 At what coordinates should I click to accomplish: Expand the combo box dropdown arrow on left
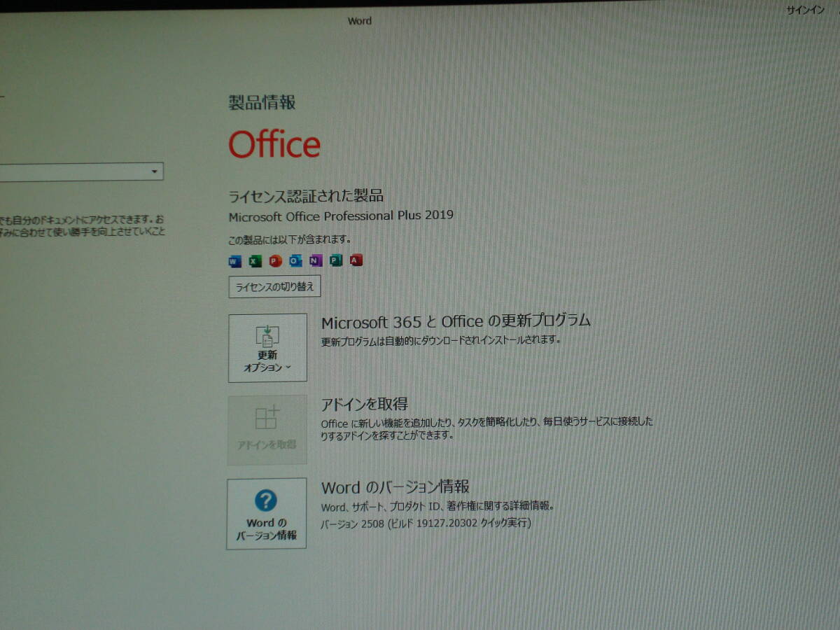tap(154, 171)
